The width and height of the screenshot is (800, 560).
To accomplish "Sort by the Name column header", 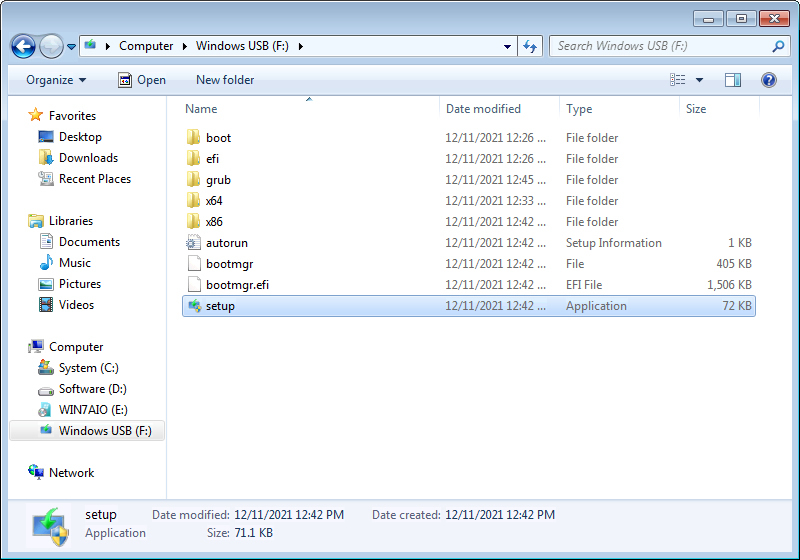I will [x=201, y=109].
